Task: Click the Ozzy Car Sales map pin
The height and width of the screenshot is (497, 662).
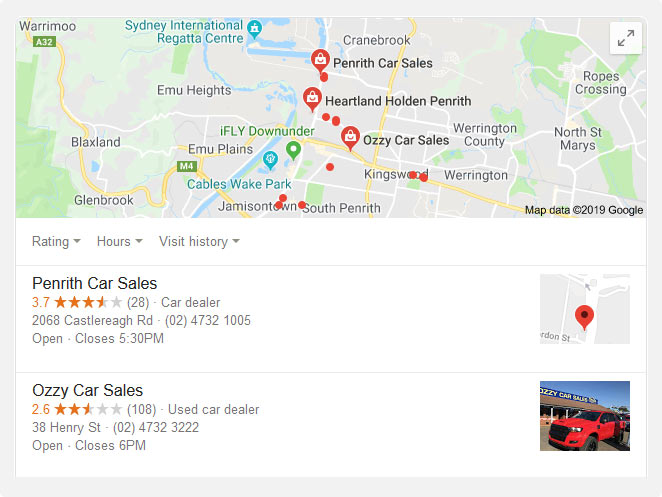Action: [x=350, y=138]
